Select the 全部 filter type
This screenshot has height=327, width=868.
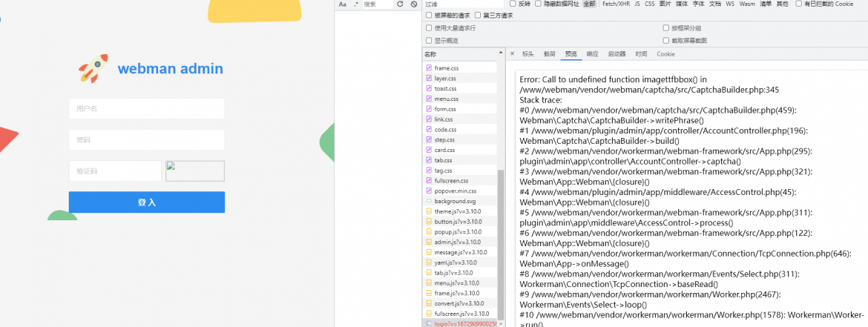[x=589, y=4]
